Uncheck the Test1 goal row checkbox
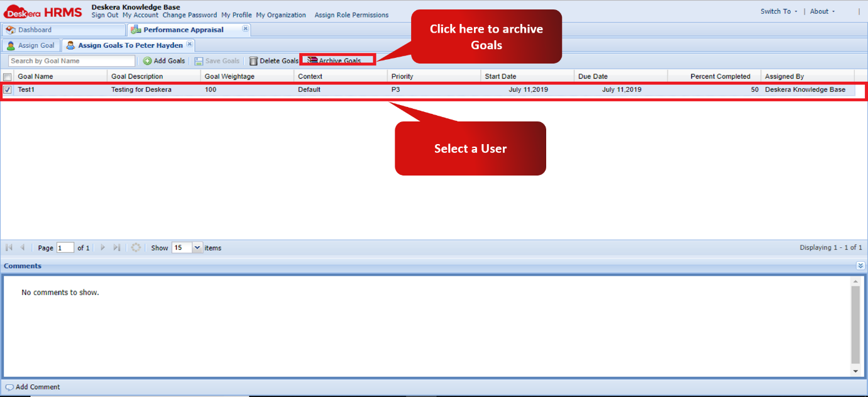868x397 pixels. click(x=8, y=89)
